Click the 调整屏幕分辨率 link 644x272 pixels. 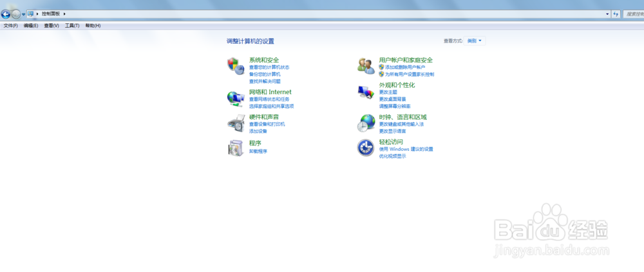tap(395, 106)
